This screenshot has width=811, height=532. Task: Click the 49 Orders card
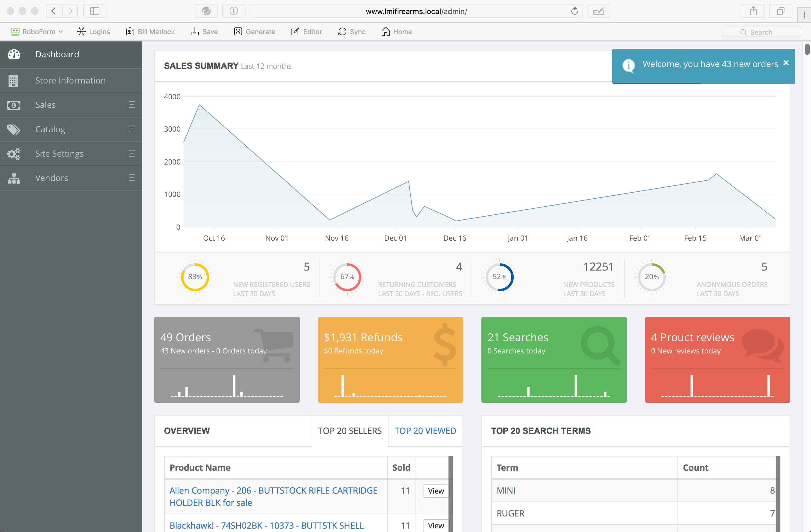(227, 360)
